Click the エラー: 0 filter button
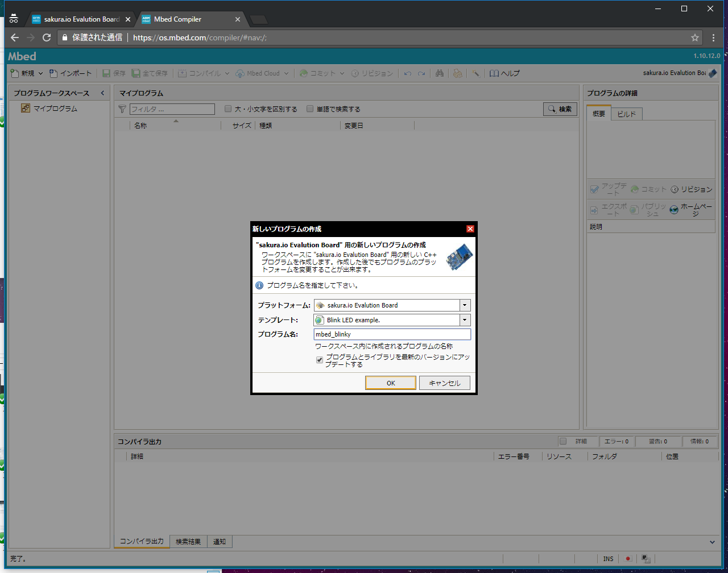 (x=615, y=441)
